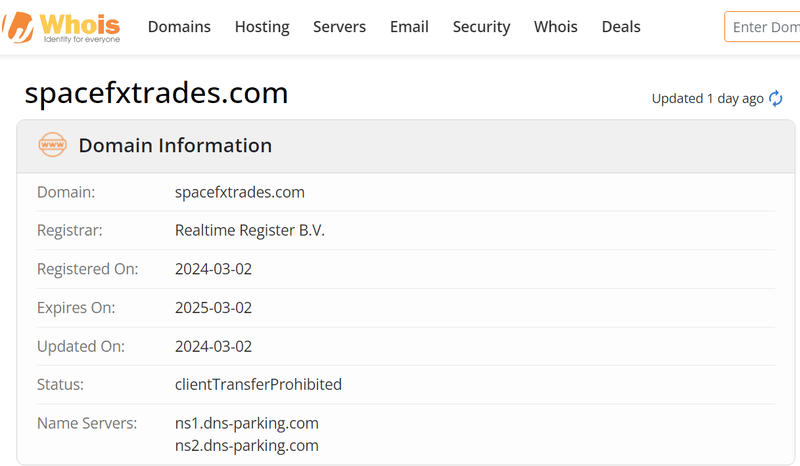The height and width of the screenshot is (466, 800).
Task: Select the spacefxtrades.com page heading
Action: (157, 93)
